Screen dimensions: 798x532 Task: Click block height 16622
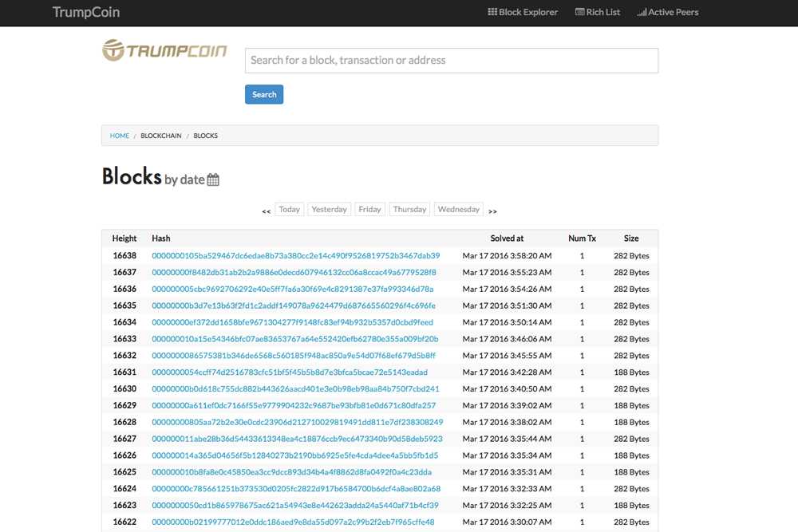pos(124,522)
